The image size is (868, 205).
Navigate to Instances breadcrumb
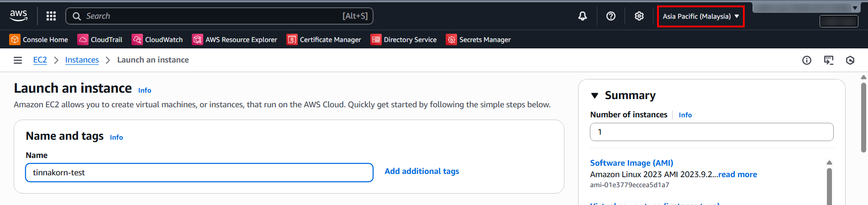[x=82, y=60]
